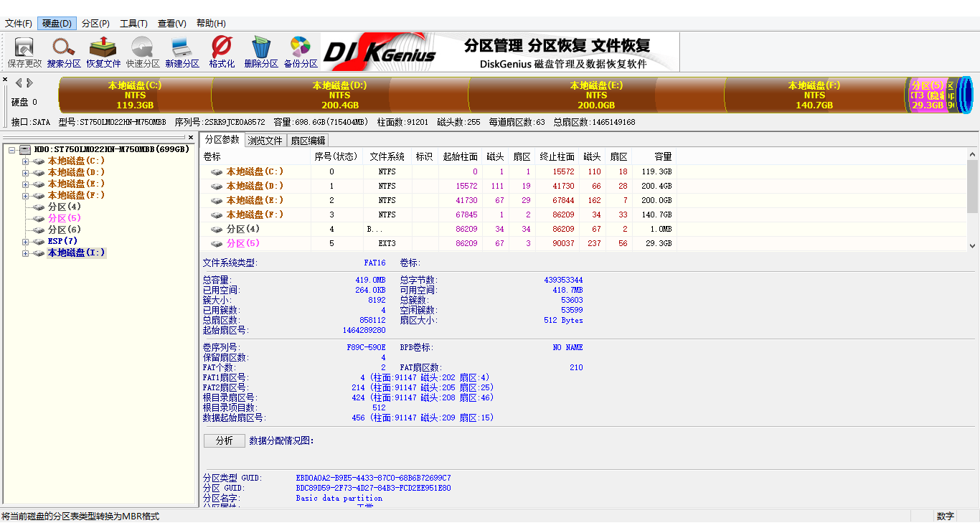Click the previous disk arrow

click(x=19, y=82)
